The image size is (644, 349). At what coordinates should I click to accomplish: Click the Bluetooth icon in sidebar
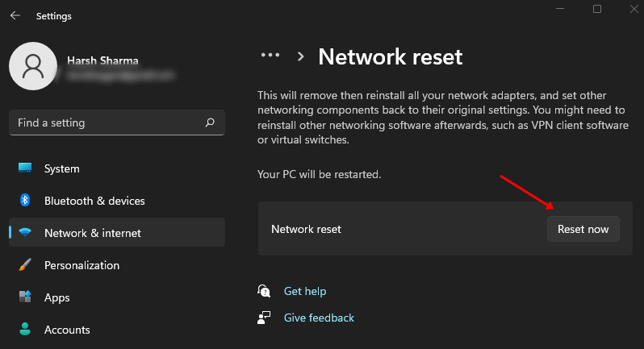click(25, 201)
